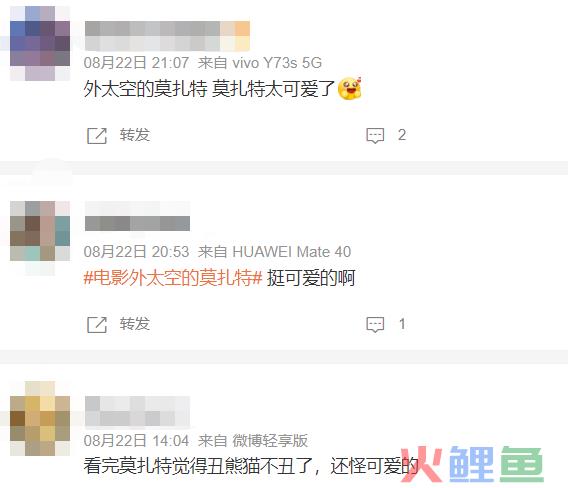568x488 pixels.
Task: Click the comment count 2 on first post
Action: pyautogui.click(x=402, y=135)
